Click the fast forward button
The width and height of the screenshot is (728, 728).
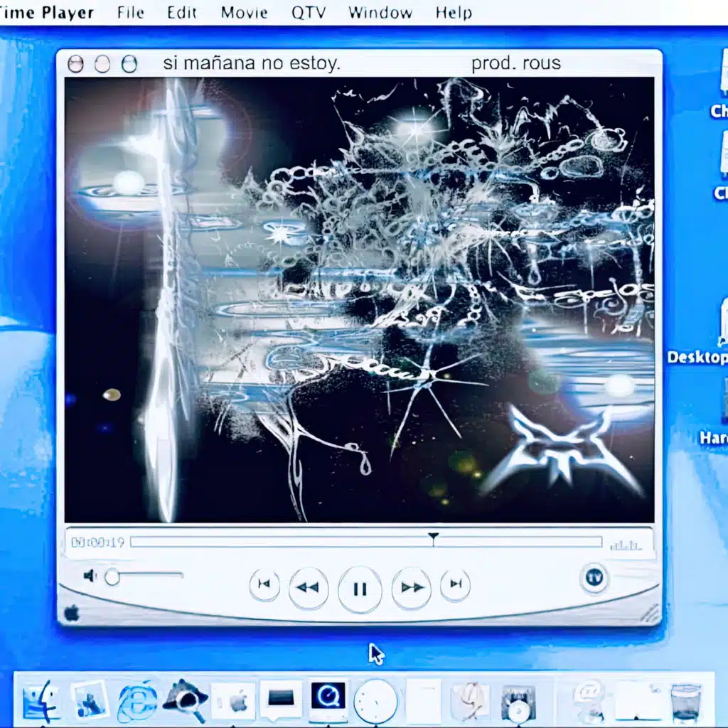[x=412, y=588]
